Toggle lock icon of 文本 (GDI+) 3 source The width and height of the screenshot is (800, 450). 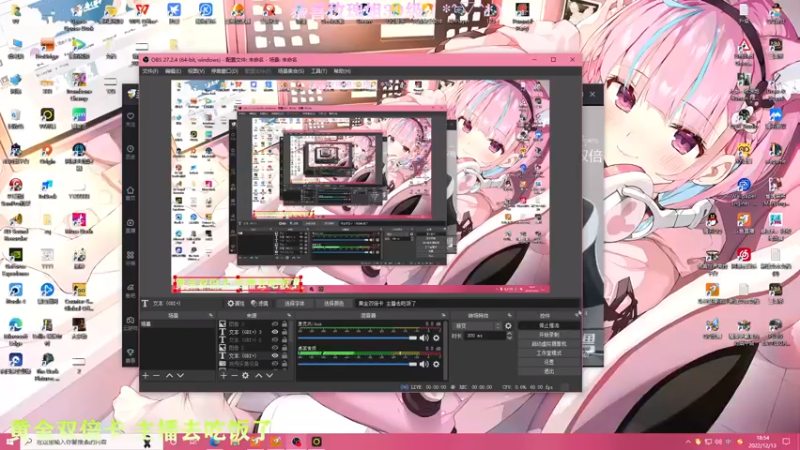point(285,332)
